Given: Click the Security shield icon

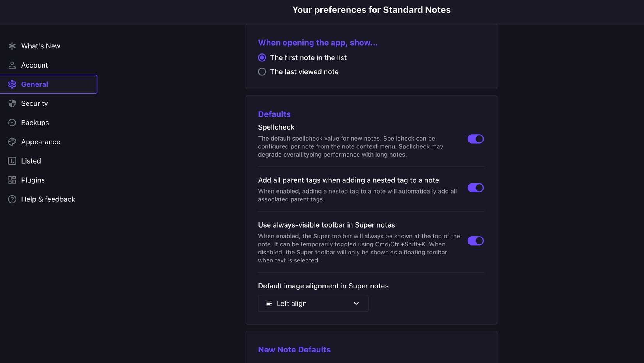Looking at the screenshot, I should 12,103.
